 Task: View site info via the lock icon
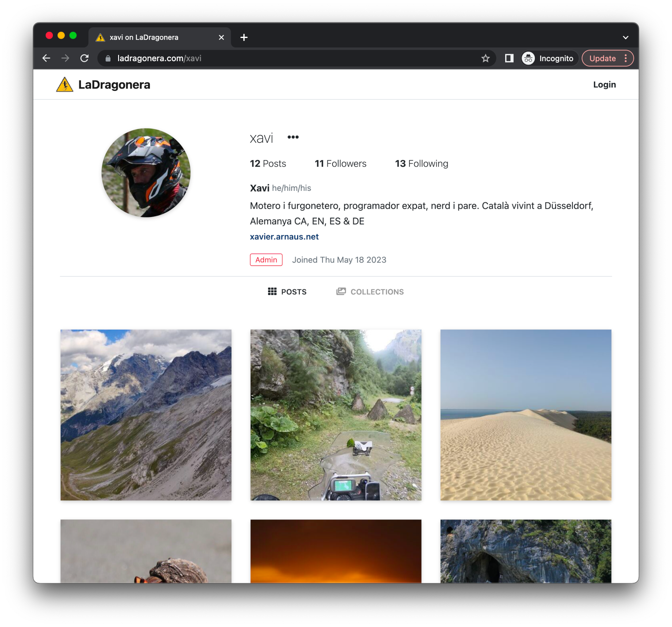point(108,58)
